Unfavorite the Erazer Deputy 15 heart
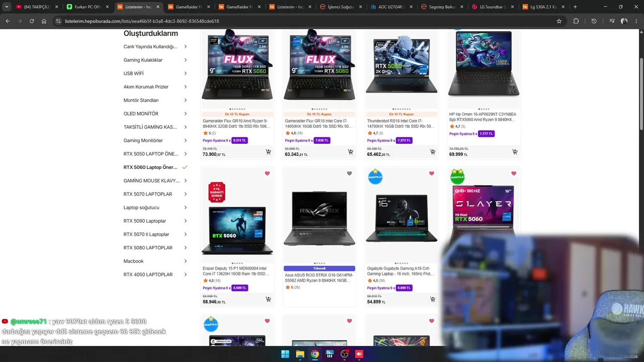This screenshot has width=644, height=362. (267, 173)
